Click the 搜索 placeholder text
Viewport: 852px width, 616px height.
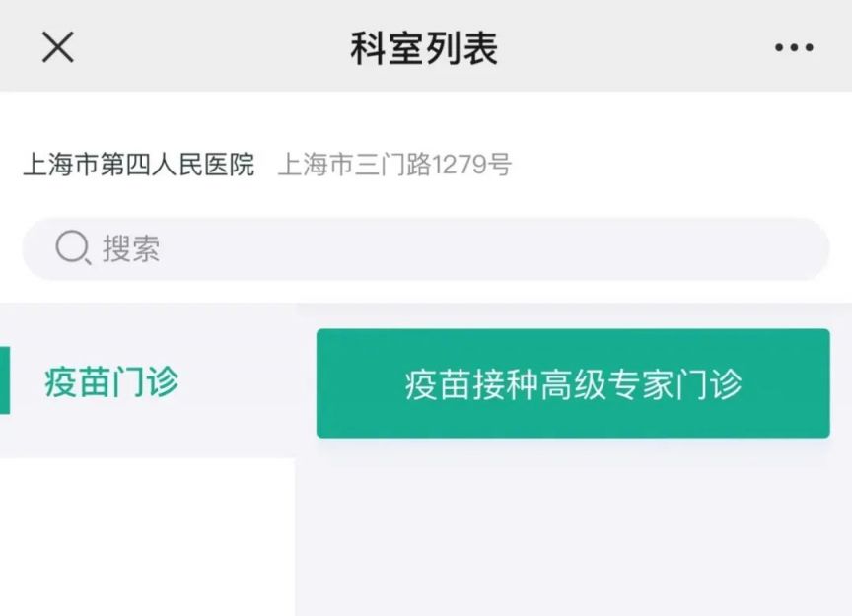click(131, 248)
